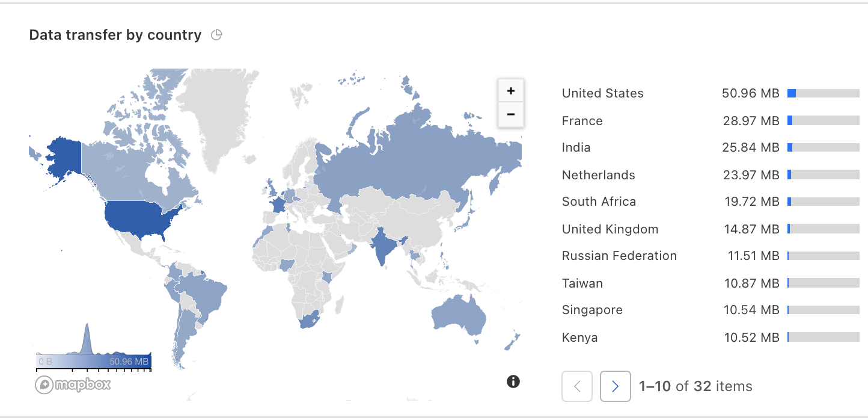The width and height of the screenshot is (868, 420).
Task: Open map attribution info icon
Action: point(513,381)
